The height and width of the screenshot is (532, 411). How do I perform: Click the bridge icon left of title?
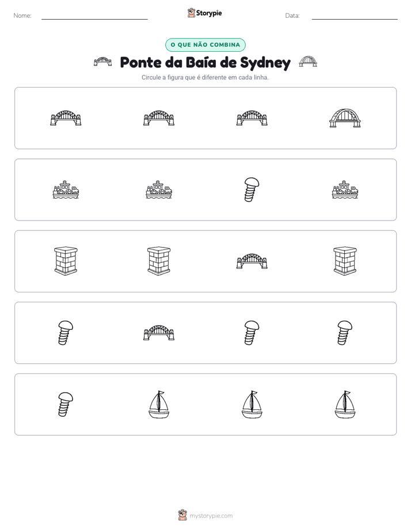click(x=102, y=62)
